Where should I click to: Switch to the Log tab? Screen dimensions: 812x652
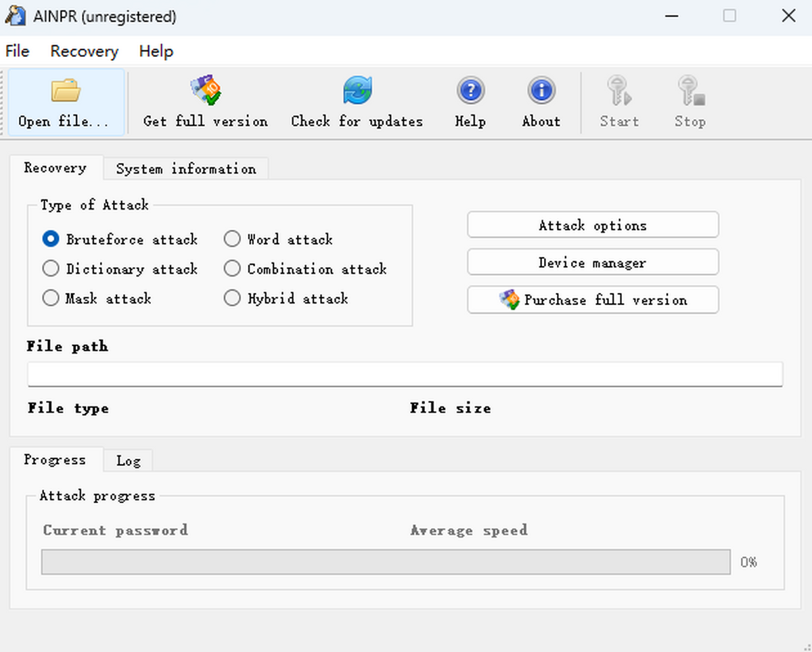(x=128, y=461)
